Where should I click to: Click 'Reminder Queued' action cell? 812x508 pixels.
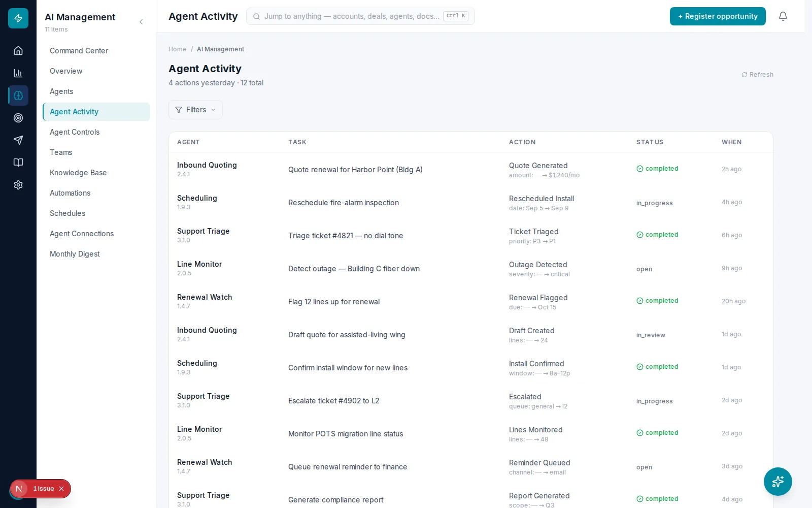pyautogui.click(x=539, y=467)
